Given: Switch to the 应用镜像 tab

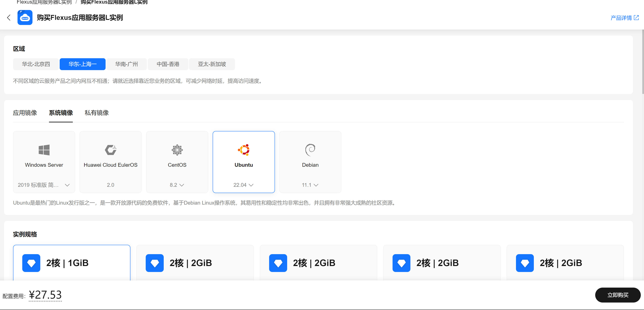Looking at the screenshot, I should coord(25,113).
